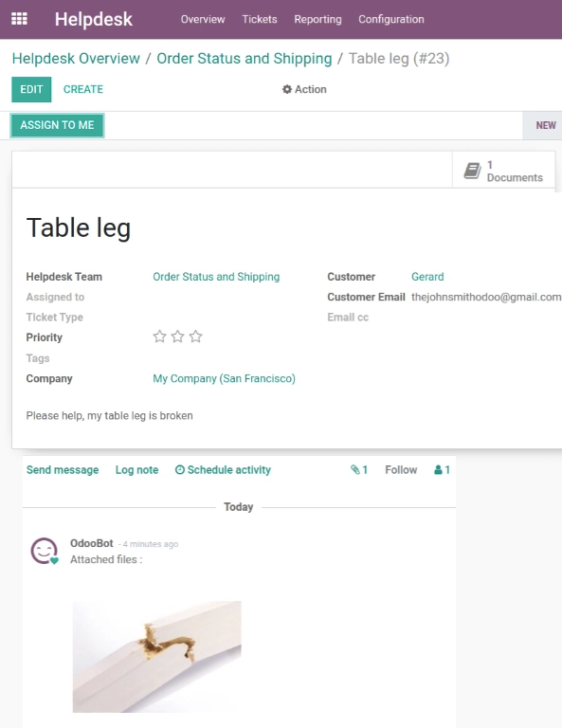Set priority to the first star
Image resolution: width=562 pixels, height=728 pixels.
(x=159, y=337)
